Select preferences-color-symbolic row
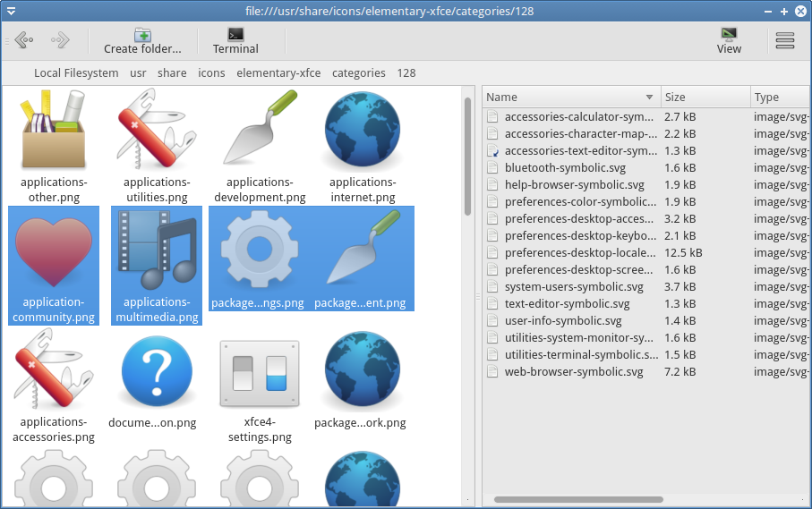Image resolution: width=812 pixels, height=509 pixels. (646, 202)
